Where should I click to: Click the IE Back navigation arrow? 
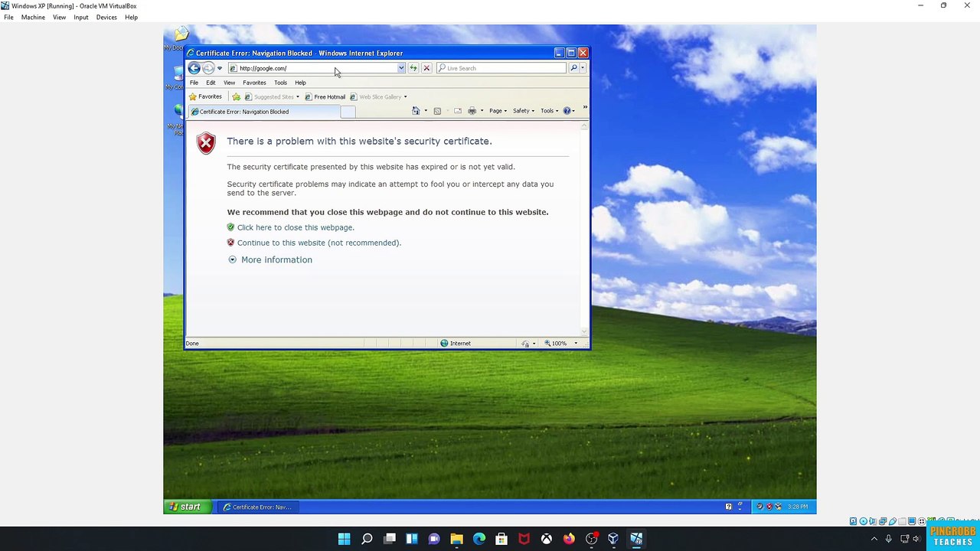194,68
